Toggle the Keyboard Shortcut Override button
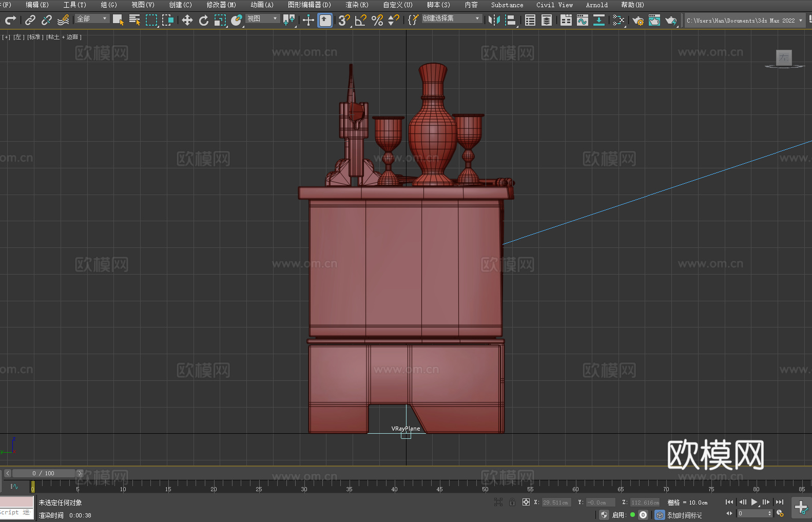 click(325, 20)
